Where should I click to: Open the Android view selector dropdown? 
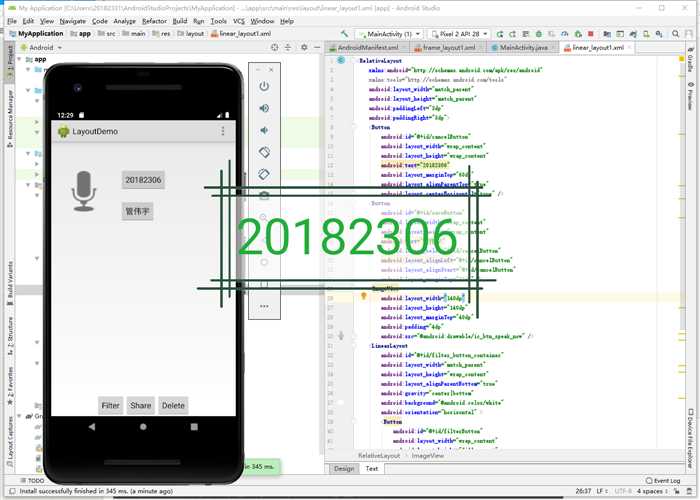[x=41, y=47]
